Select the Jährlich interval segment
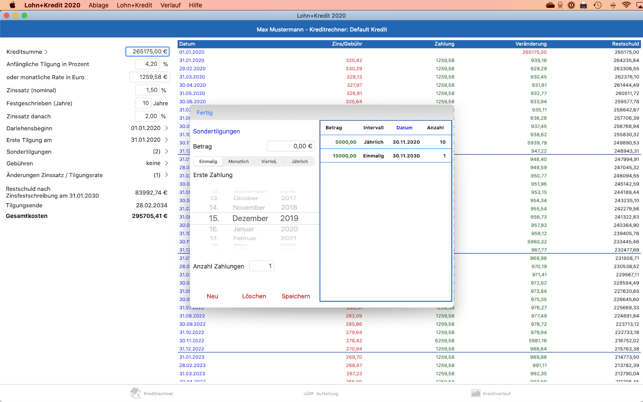The height and width of the screenshot is (402, 643). (x=299, y=161)
